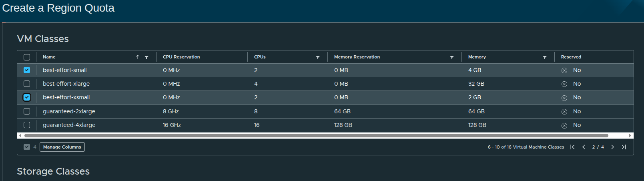Click reserved X icon in guaranteed-4xlarge row

tap(564, 125)
